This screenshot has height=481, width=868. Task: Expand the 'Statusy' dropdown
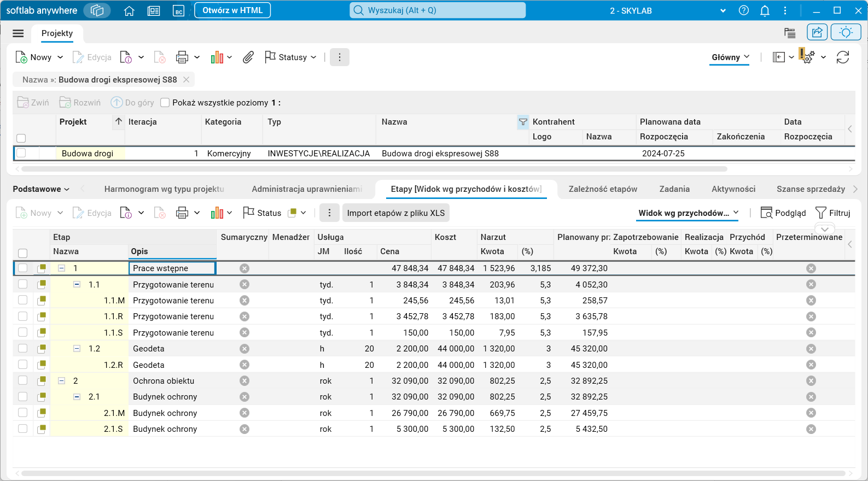point(291,57)
